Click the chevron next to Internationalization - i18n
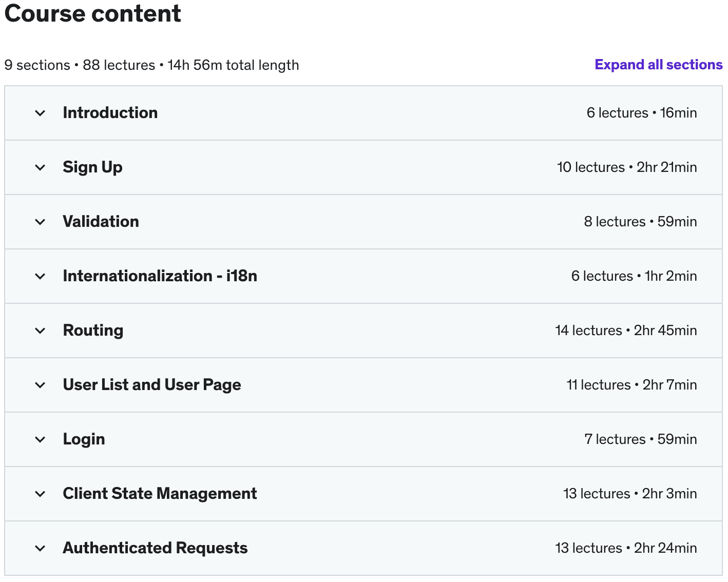Viewport: 728px width, 582px height. pos(40,277)
